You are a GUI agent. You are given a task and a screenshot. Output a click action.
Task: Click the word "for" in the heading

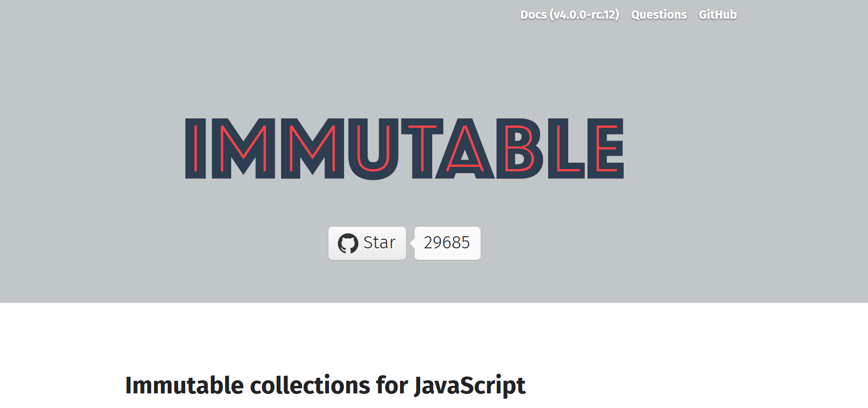(x=391, y=386)
